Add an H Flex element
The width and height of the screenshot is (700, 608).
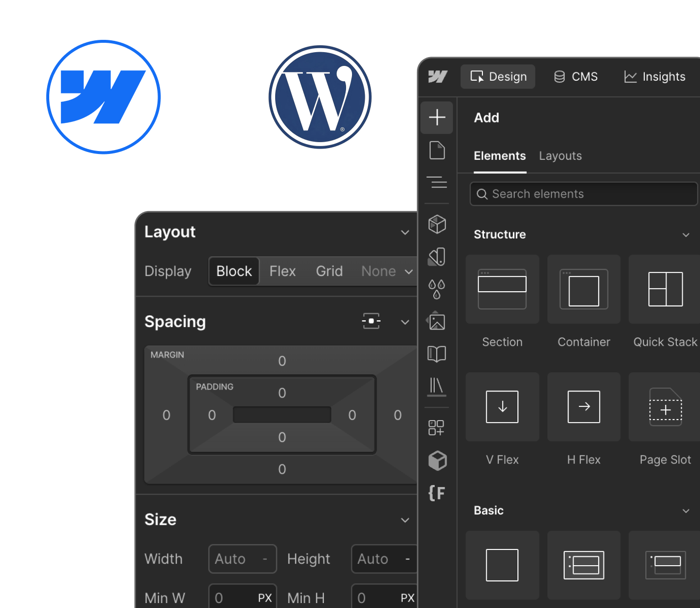pos(584,407)
